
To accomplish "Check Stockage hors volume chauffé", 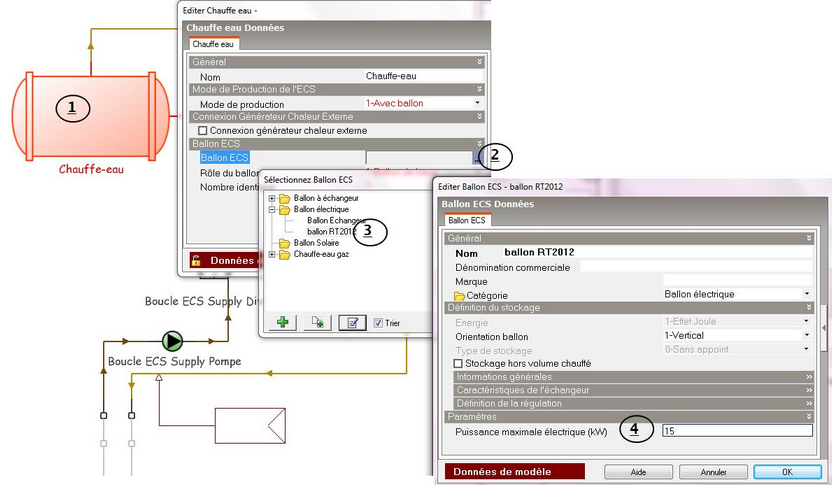I will coord(460,363).
